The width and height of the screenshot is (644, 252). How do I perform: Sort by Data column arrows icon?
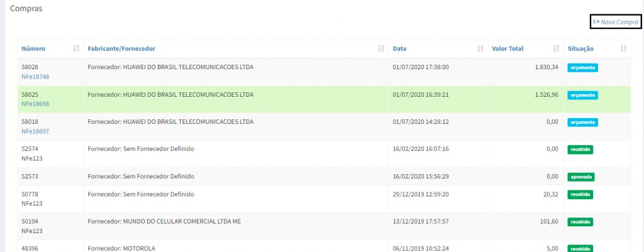pos(480,49)
